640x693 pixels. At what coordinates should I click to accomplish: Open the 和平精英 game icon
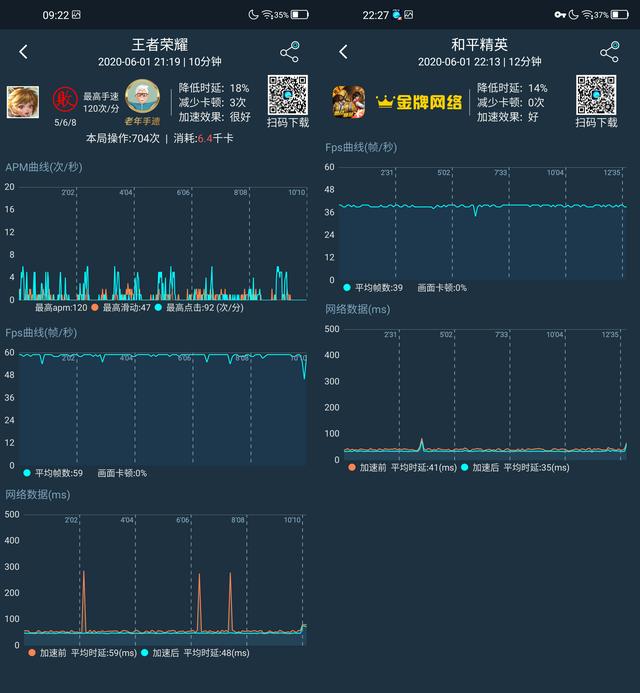(349, 102)
